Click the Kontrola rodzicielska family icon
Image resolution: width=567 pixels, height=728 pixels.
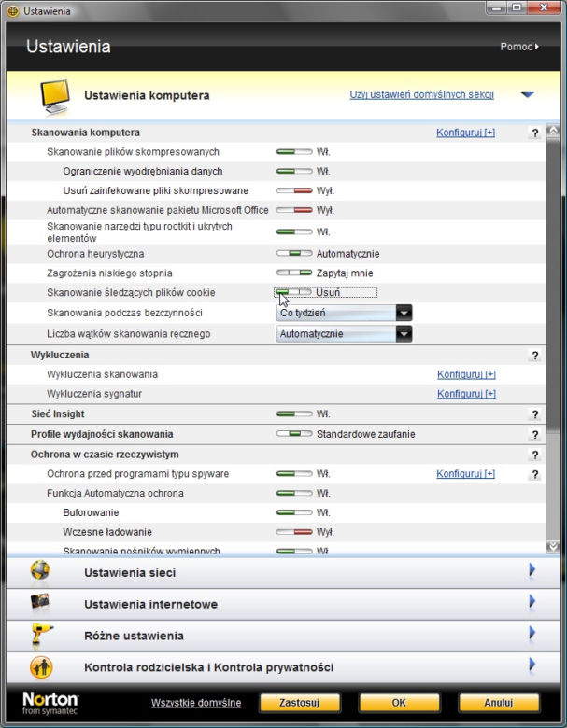41,667
